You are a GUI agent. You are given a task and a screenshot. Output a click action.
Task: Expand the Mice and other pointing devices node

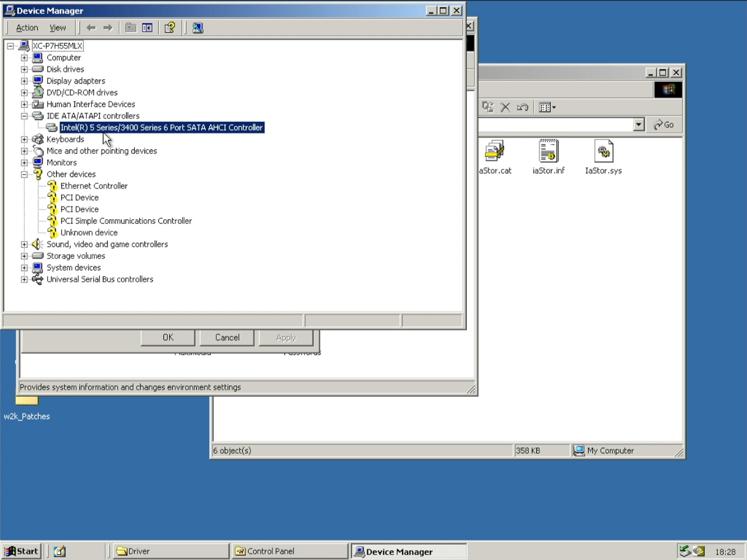click(24, 151)
